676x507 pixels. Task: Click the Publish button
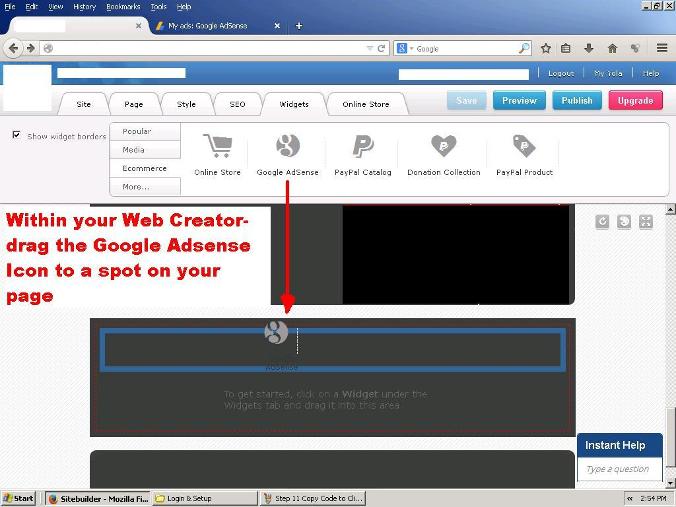coord(577,100)
